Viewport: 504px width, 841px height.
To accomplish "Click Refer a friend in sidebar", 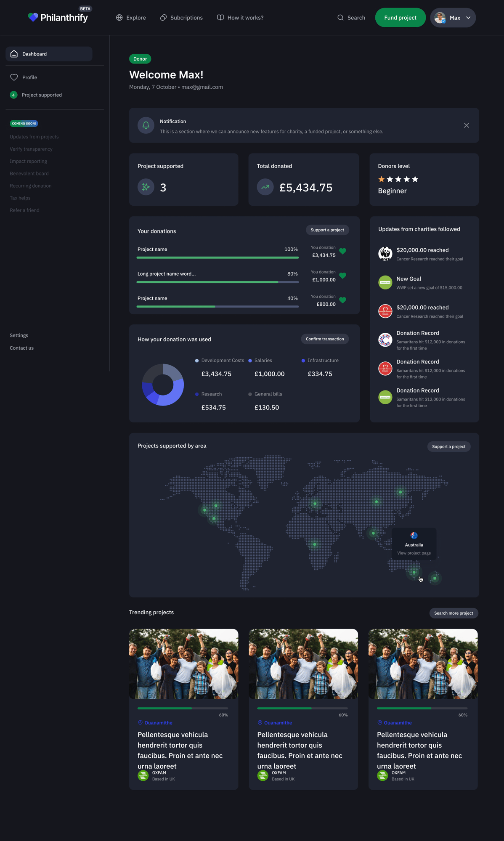I will (24, 210).
